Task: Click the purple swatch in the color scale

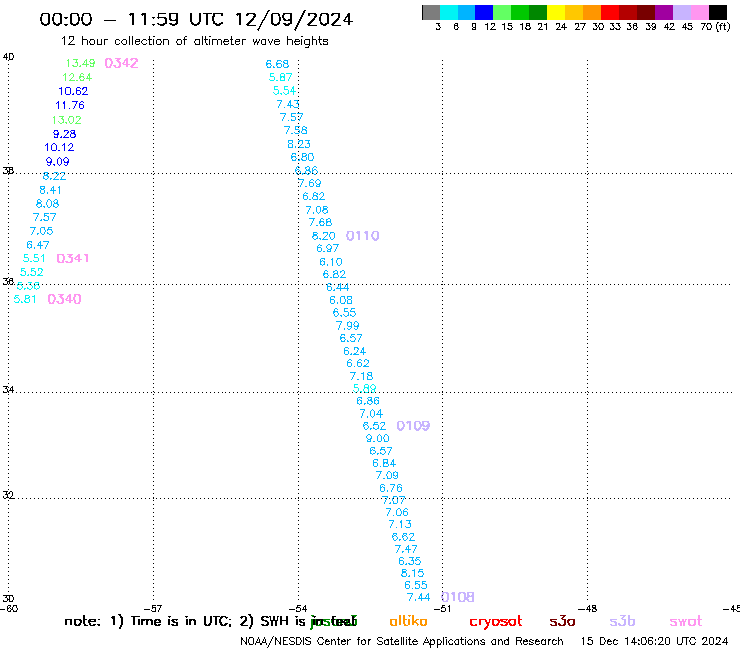Action: (x=664, y=12)
